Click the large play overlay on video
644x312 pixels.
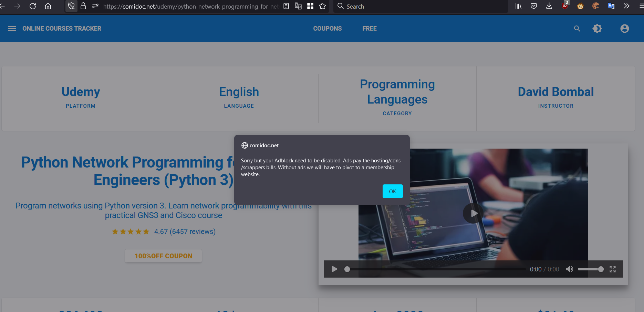(x=473, y=213)
